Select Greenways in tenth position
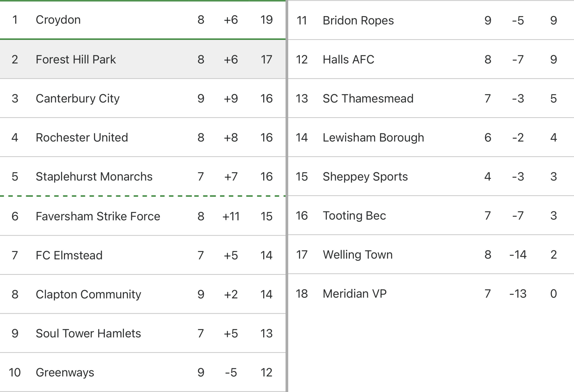Viewport: 574px width, 392px height. tap(143, 372)
